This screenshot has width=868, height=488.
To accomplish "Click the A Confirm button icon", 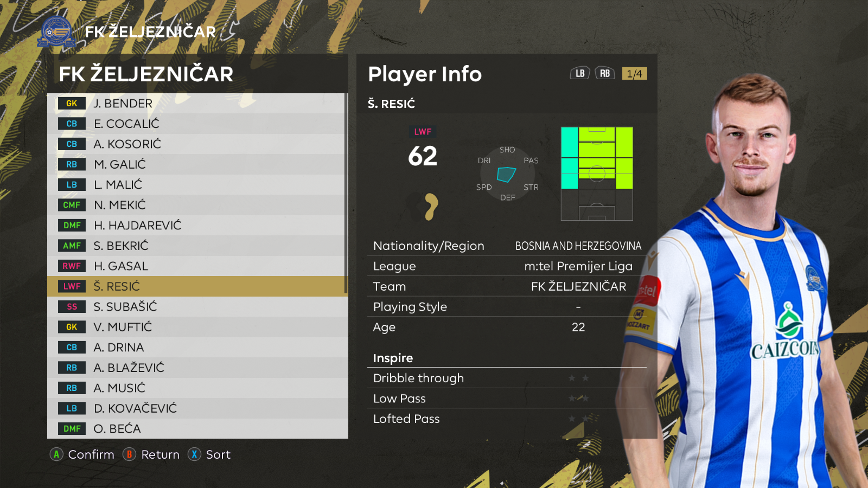I will coord(56,454).
